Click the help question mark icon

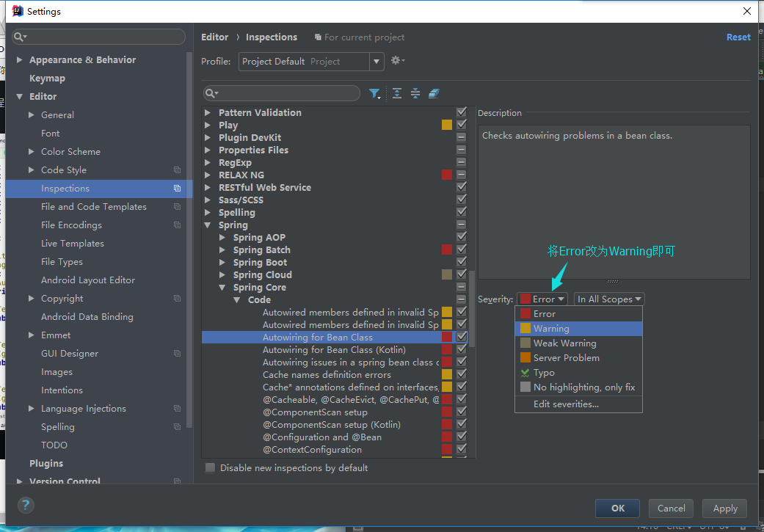26,504
